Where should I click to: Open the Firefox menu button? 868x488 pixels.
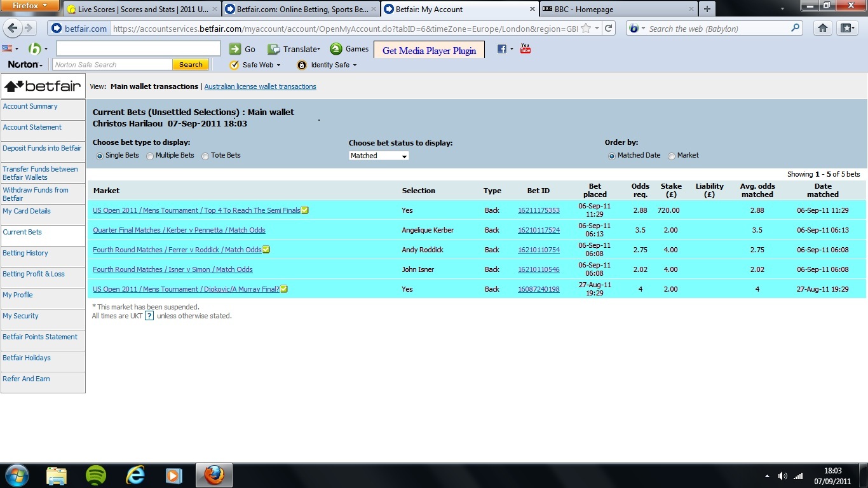30,6
